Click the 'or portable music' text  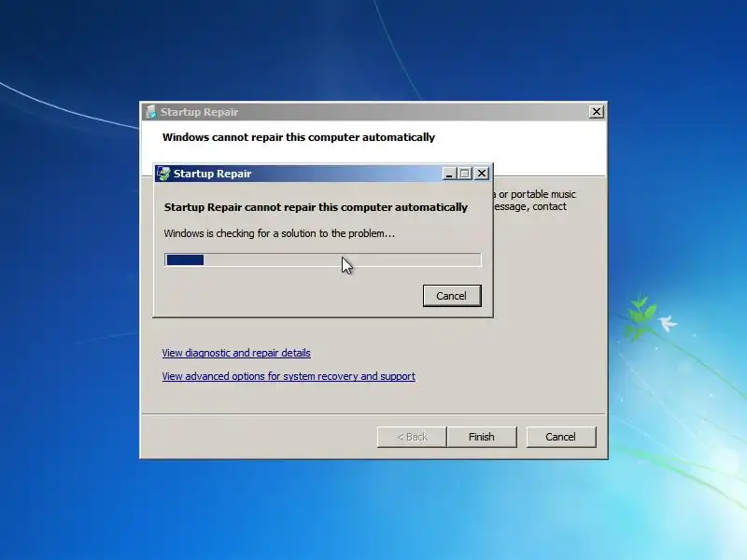[x=537, y=194]
